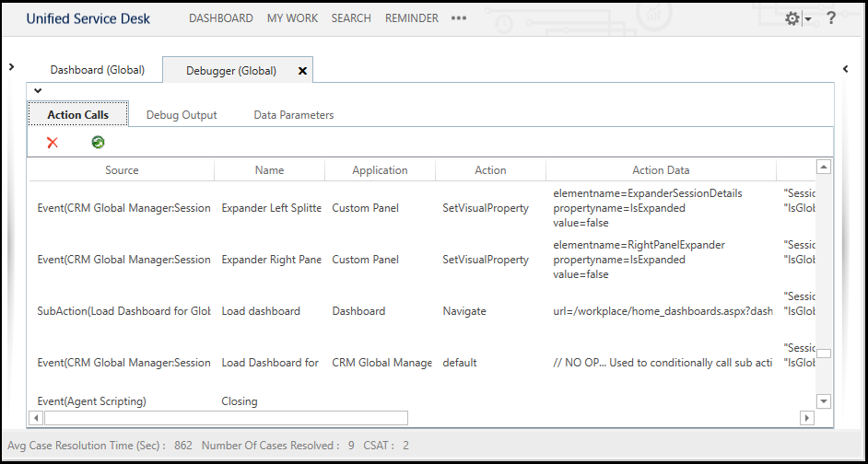Sort by Action Data column header
Screen dimensions: 868x464
pos(661,169)
